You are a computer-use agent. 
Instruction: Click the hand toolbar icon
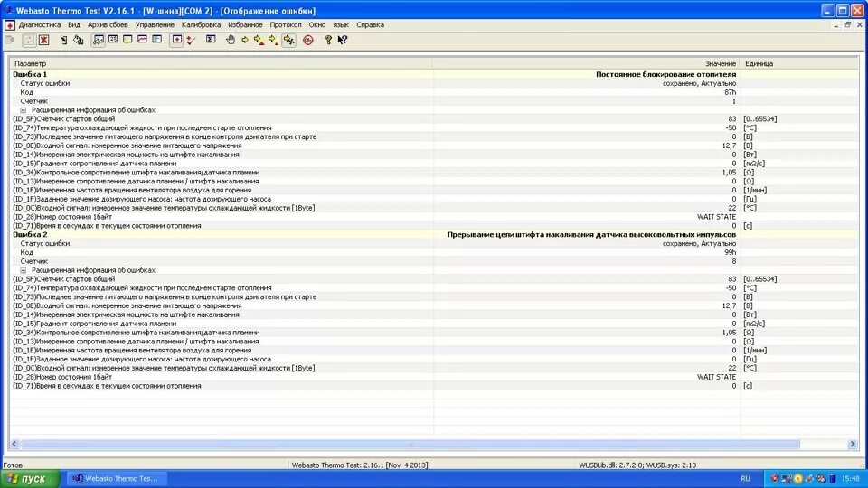tap(231, 40)
